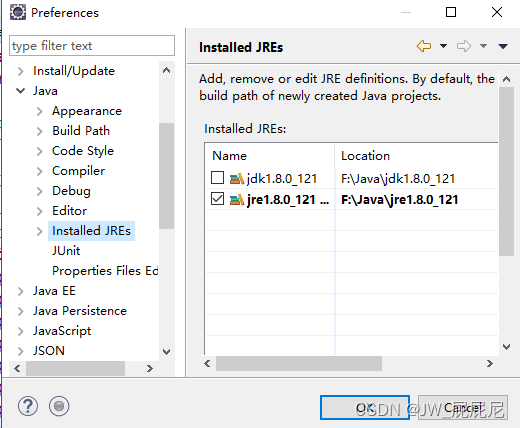Click the JRE page scroll down arrow
This screenshot has height=428, width=520.
[x=506, y=347]
